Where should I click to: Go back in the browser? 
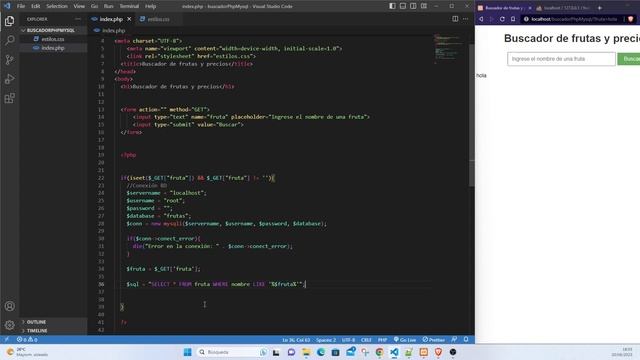click(481, 19)
